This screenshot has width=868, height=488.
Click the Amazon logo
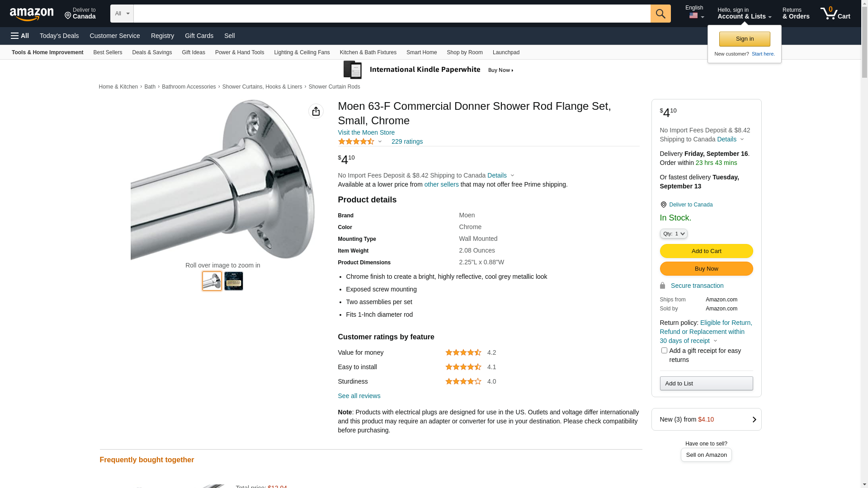(32, 14)
